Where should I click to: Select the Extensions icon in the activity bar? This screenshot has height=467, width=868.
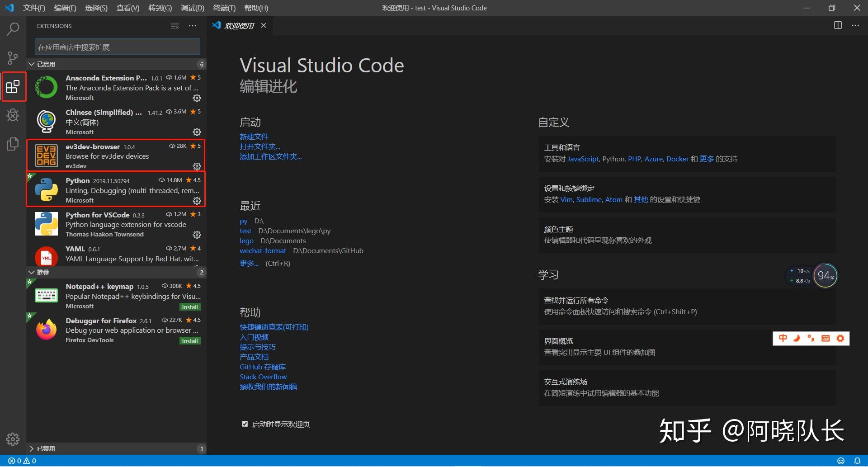click(x=13, y=86)
